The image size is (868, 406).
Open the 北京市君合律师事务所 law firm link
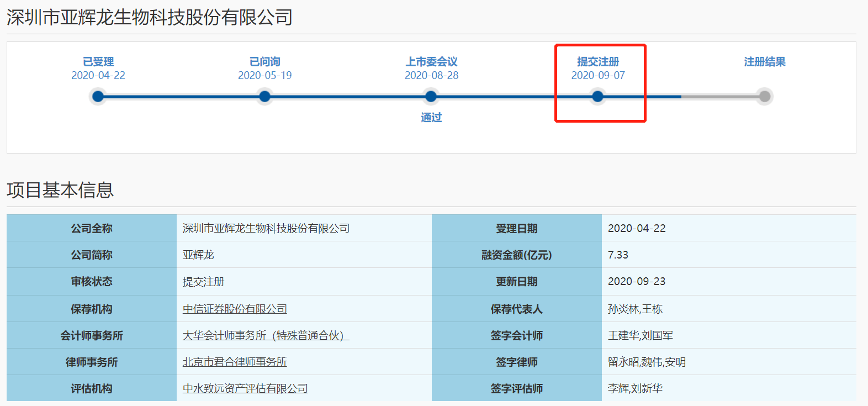tap(235, 362)
